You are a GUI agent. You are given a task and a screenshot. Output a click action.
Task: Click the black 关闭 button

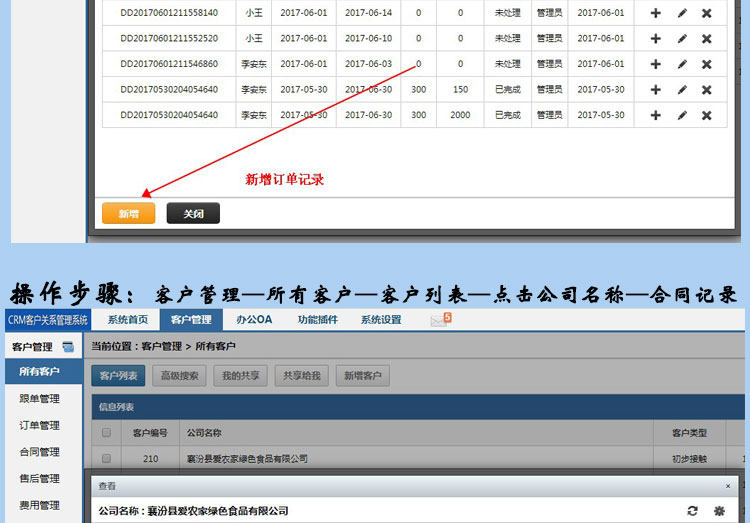click(x=193, y=213)
